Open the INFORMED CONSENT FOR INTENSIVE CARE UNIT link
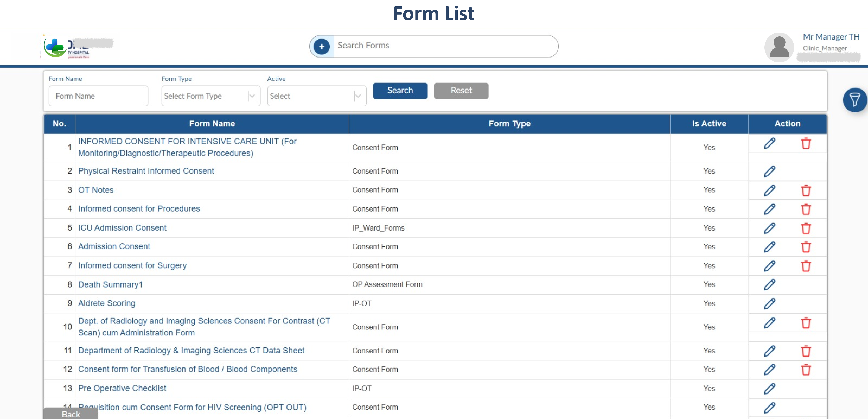The width and height of the screenshot is (868, 419). coord(187,147)
